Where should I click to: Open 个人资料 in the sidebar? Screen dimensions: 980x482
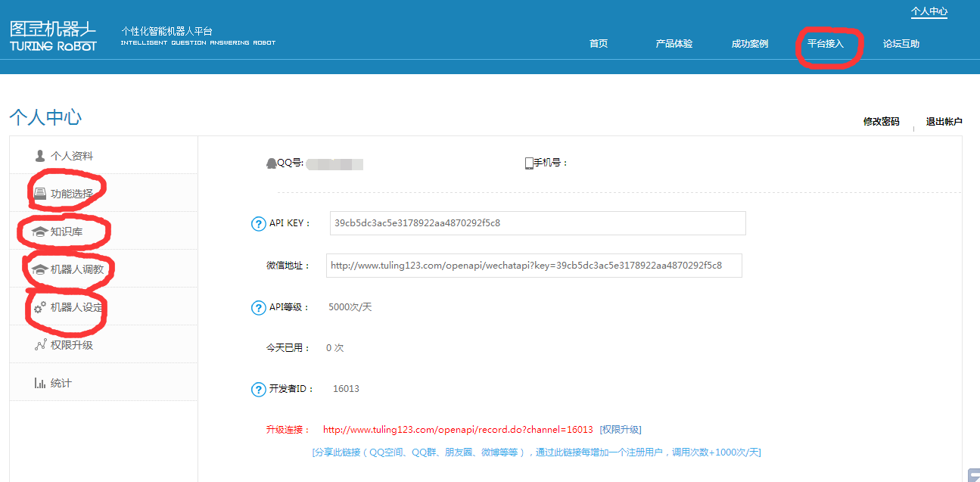tap(103, 155)
